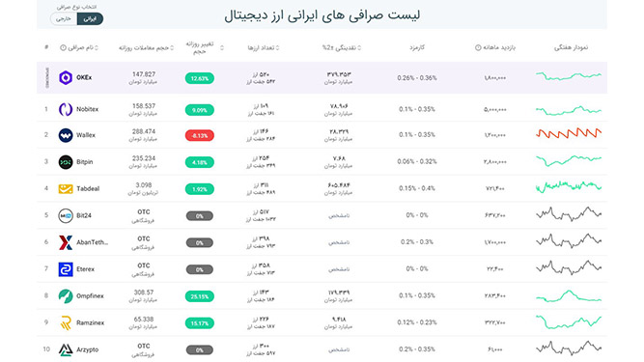
Task: Select the Bitpin logo icon
Action: (x=66, y=162)
